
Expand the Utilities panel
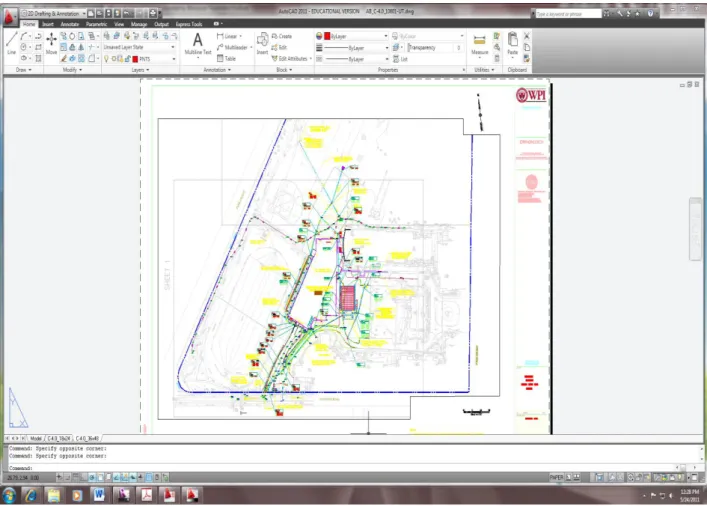pos(484,70)
